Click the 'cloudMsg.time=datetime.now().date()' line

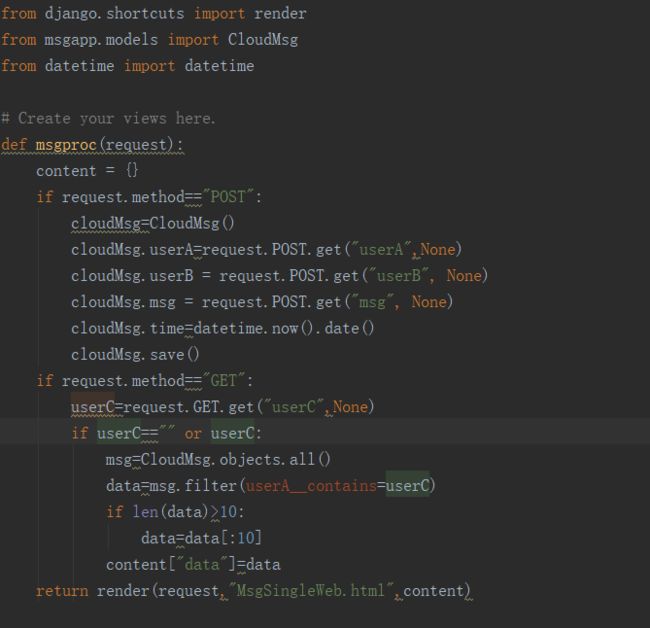pos(223,328)
